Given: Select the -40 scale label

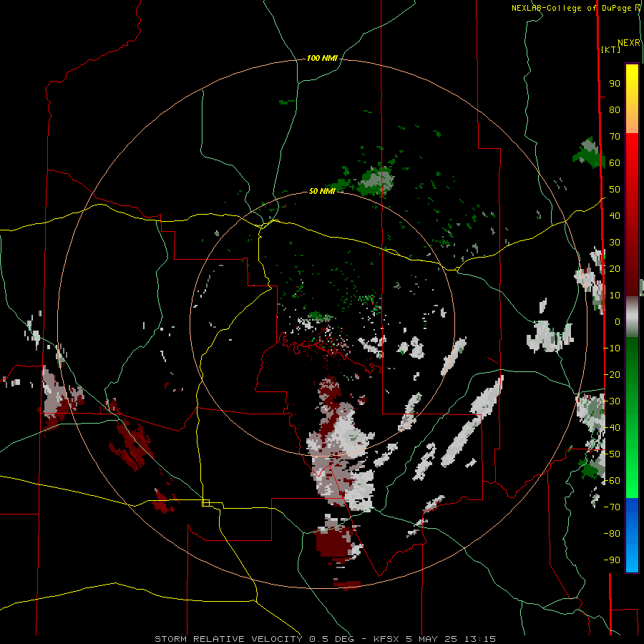Looking at the screenshot, I should (x=612, y=428).
